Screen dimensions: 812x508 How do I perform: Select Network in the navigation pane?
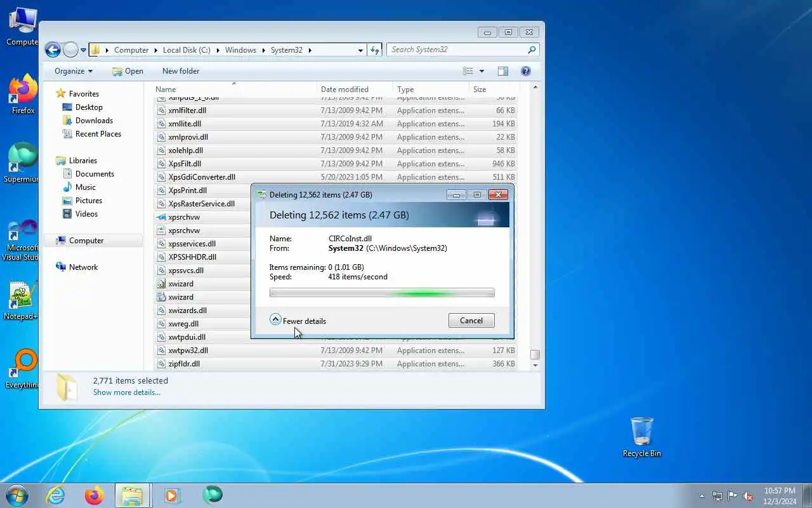(x=83, y=267)
